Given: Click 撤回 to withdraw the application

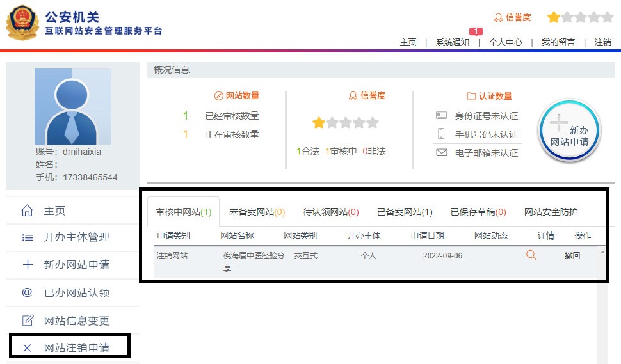Looking at the screenshot, I should 572,256.
